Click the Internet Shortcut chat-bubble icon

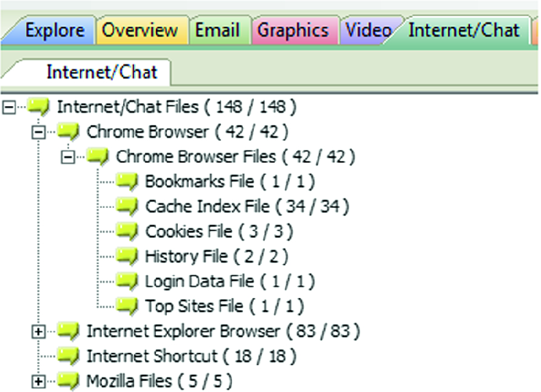69,356
